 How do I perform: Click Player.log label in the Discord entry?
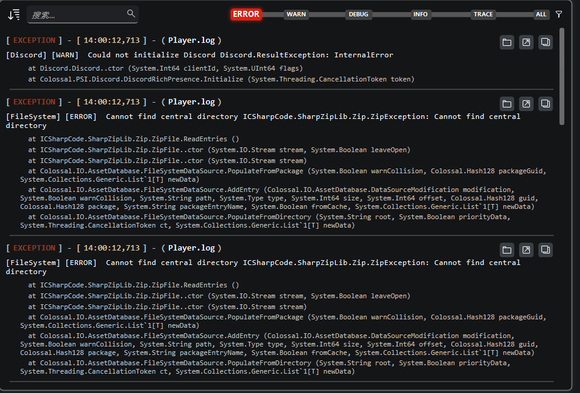(191, 40)
